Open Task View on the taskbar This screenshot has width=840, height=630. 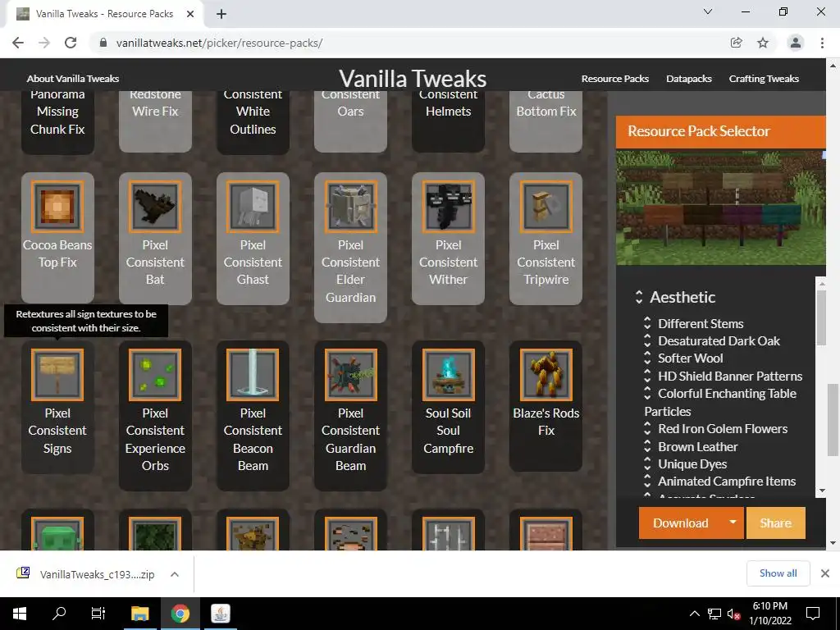point(98,614)
